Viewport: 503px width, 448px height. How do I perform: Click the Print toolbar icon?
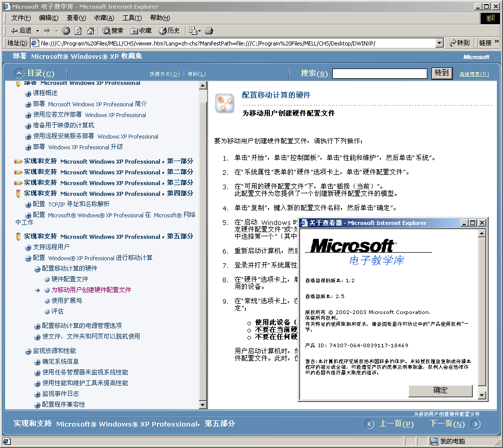click(x=209, y=31)
